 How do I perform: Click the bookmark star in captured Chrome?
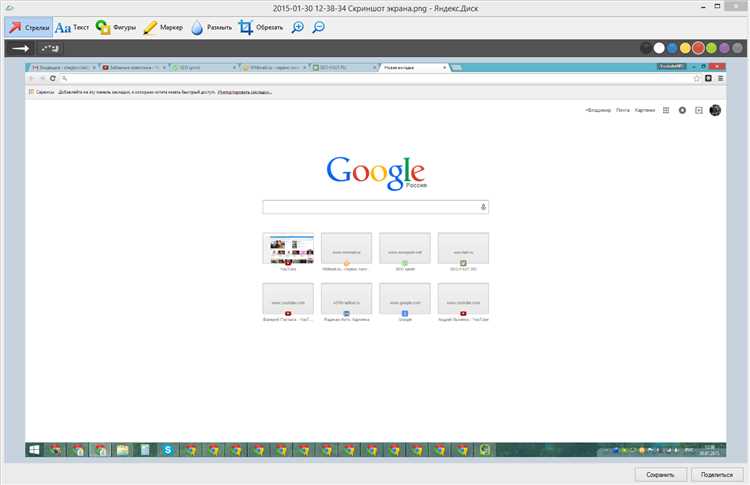[x=696, y=78]
